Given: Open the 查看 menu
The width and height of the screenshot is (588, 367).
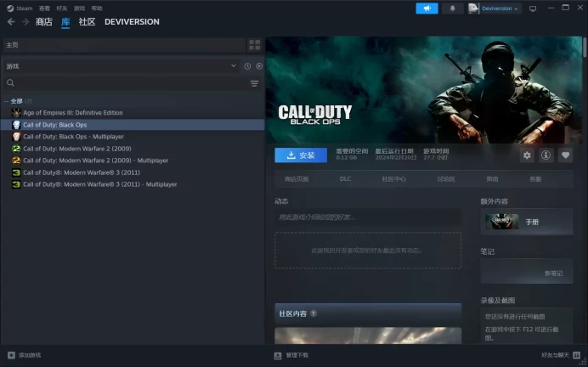Looking at the screenshot, I should 44,8.
